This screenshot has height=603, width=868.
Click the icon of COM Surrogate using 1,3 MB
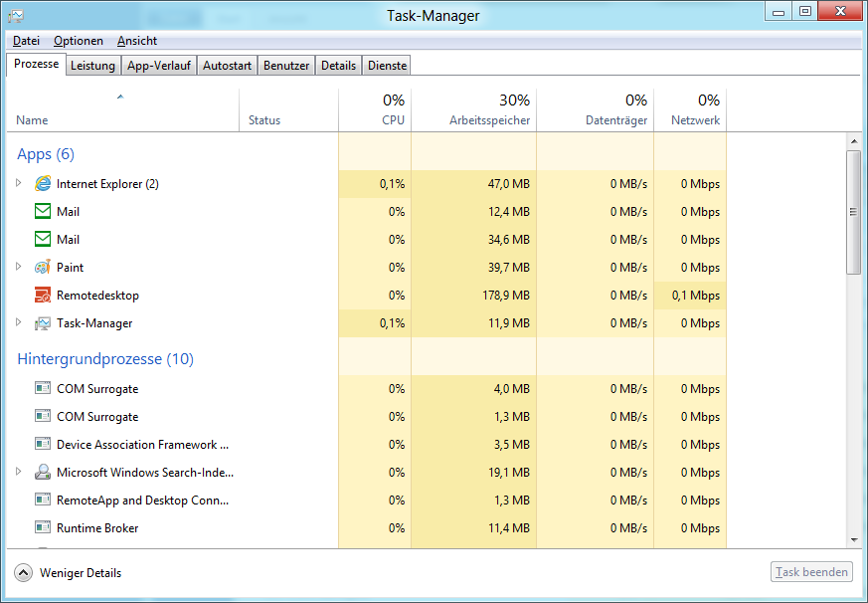43,416
